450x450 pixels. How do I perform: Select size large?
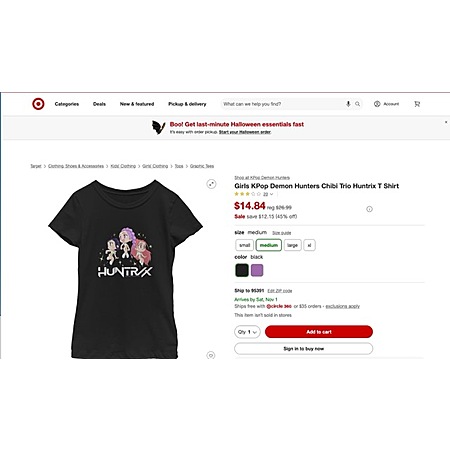pyautogui.click(x=292, y=245)
